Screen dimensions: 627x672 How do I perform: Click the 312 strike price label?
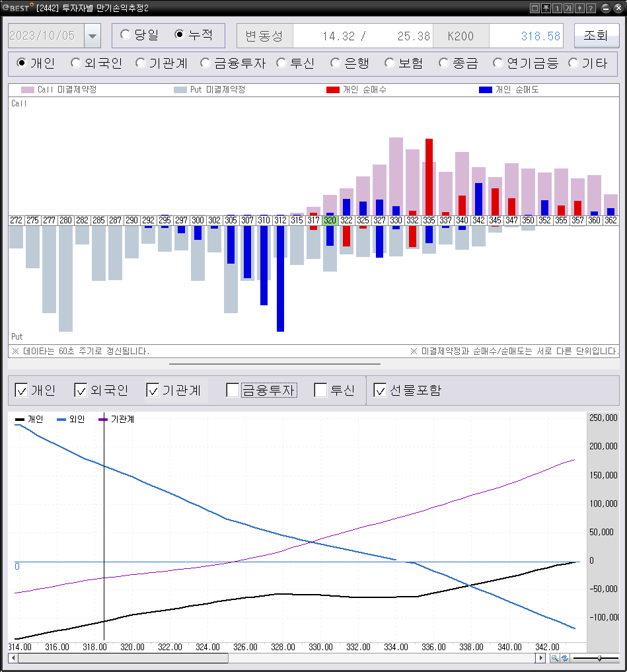tap(280, 220)
